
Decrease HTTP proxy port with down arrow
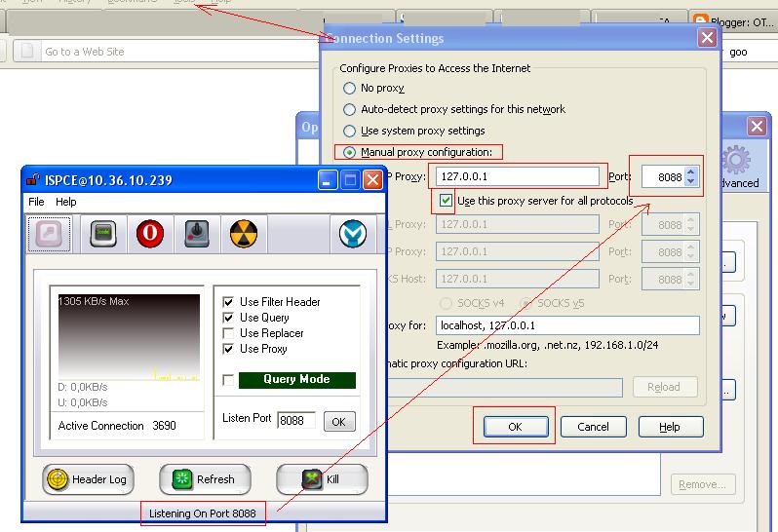690,181
